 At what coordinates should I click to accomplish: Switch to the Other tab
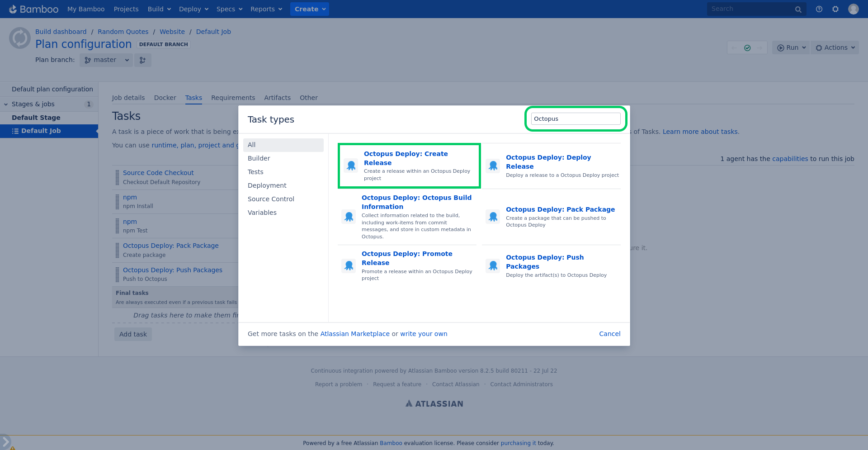(x=309, y=98)
